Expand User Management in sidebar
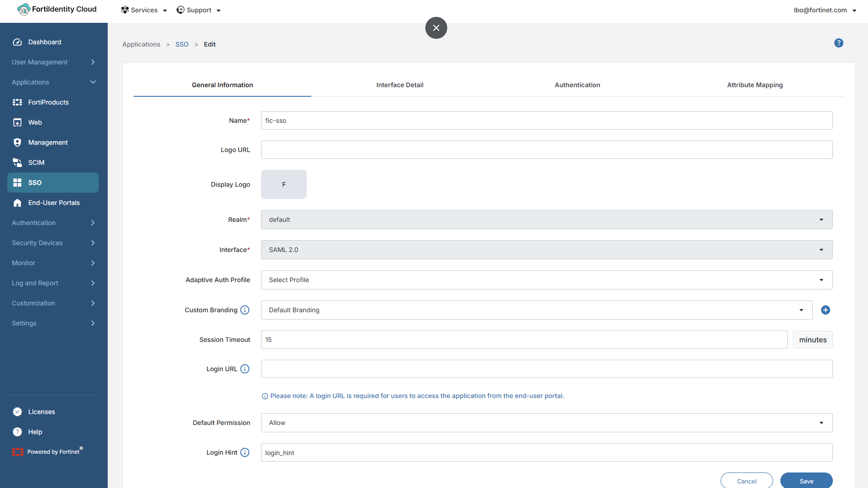The image size is (868, 488). click(53, 62)
